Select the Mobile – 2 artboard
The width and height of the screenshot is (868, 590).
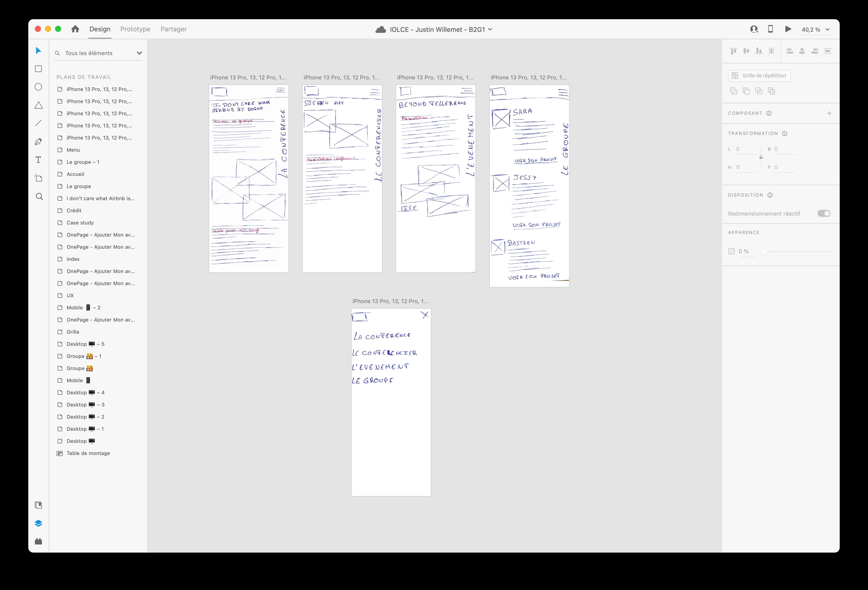(98, 308)
